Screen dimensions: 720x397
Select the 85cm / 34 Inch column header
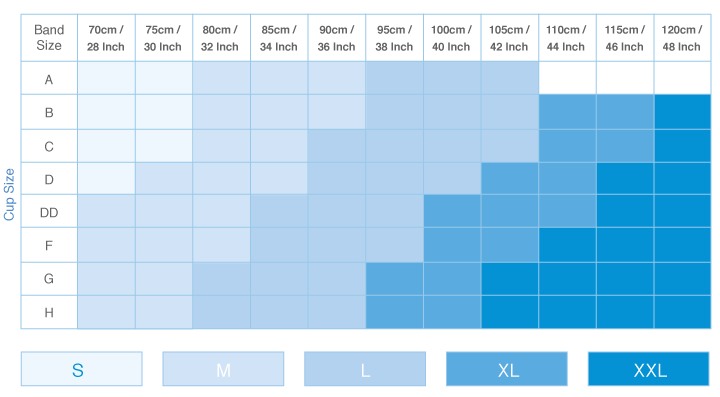point(279,38)
